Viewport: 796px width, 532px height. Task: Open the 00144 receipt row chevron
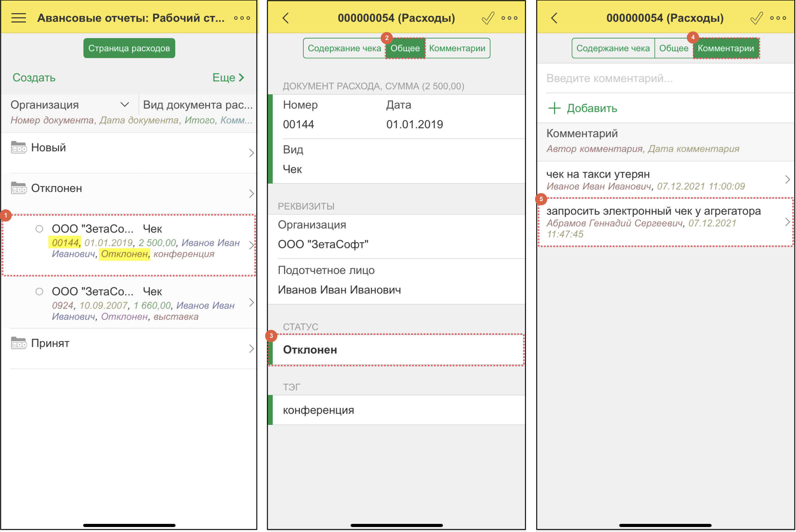[251, 245]
